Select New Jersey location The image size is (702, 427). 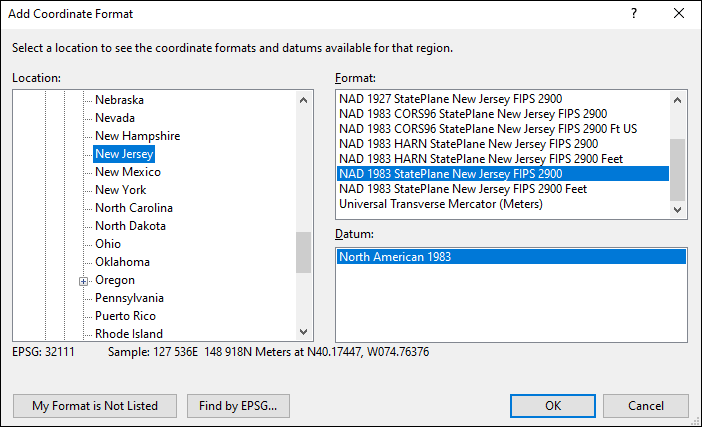pos(124,154)
